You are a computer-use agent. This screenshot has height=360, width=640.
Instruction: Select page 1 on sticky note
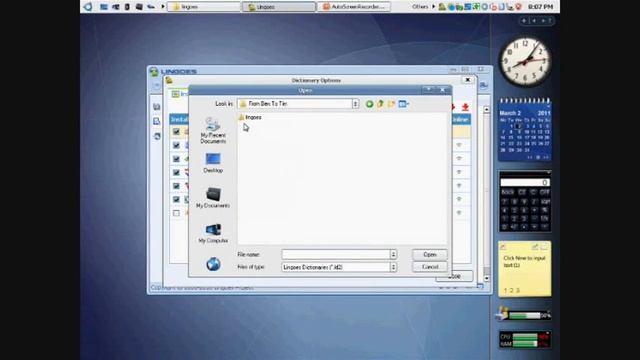point(505,291)
